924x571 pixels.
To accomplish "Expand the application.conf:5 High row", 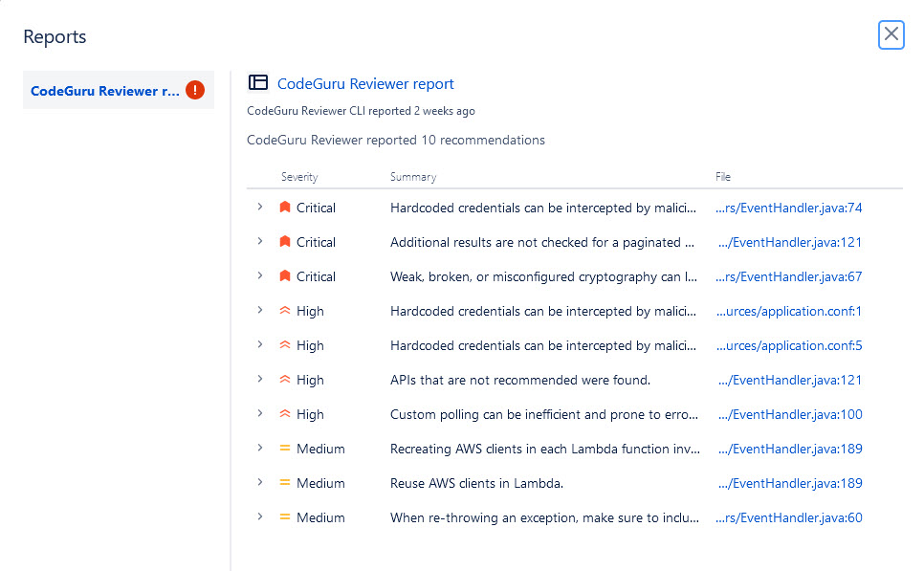I will tap(260, 344).
